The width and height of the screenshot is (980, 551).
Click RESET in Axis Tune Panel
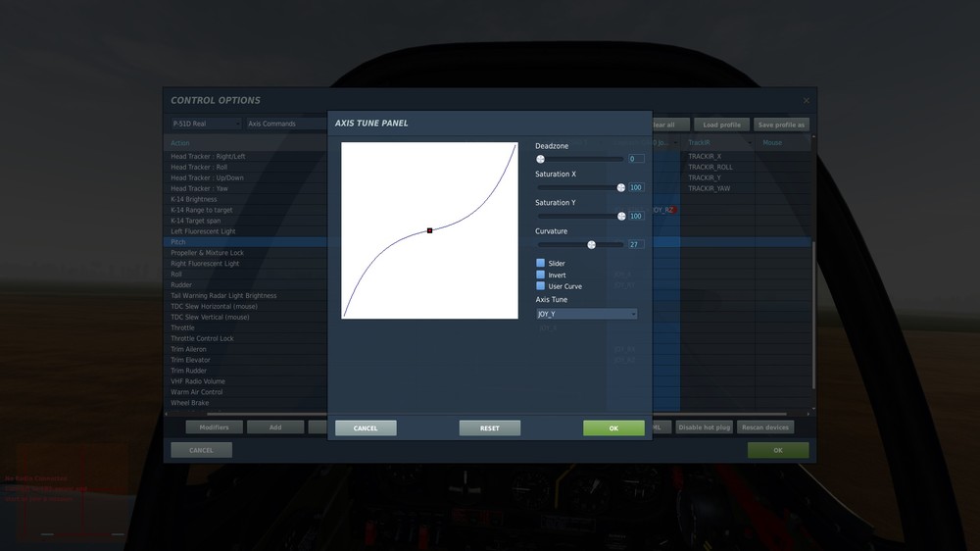[489, 427]
